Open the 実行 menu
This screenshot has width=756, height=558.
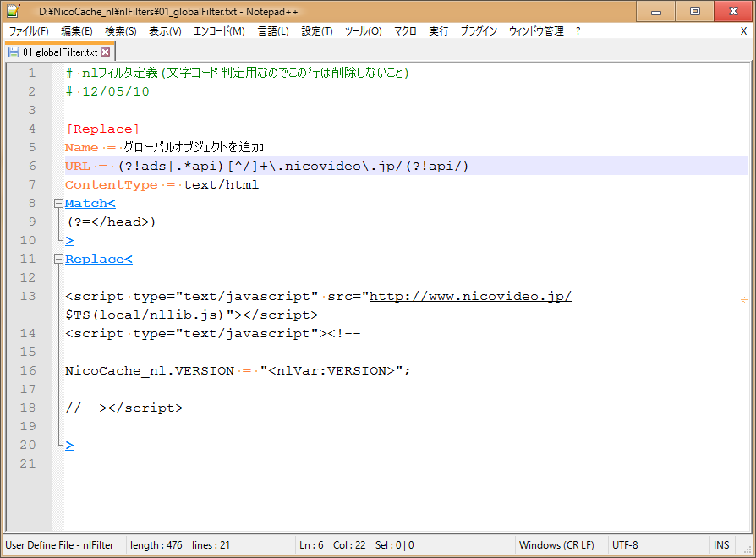click(x=439, y=31)
